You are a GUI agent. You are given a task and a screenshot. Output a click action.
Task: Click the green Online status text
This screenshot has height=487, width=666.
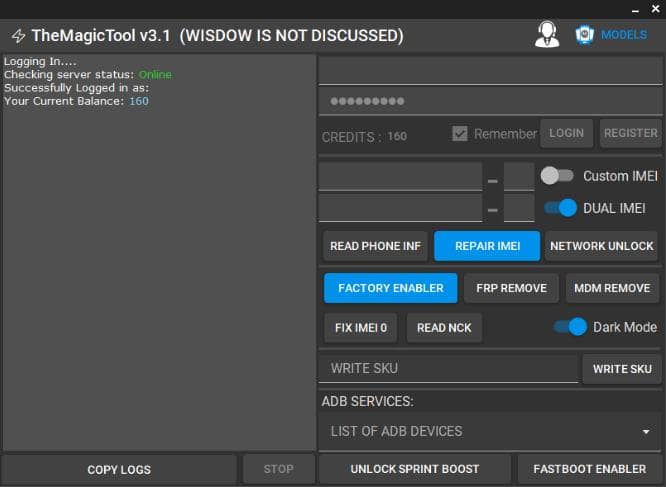(155, 75)
